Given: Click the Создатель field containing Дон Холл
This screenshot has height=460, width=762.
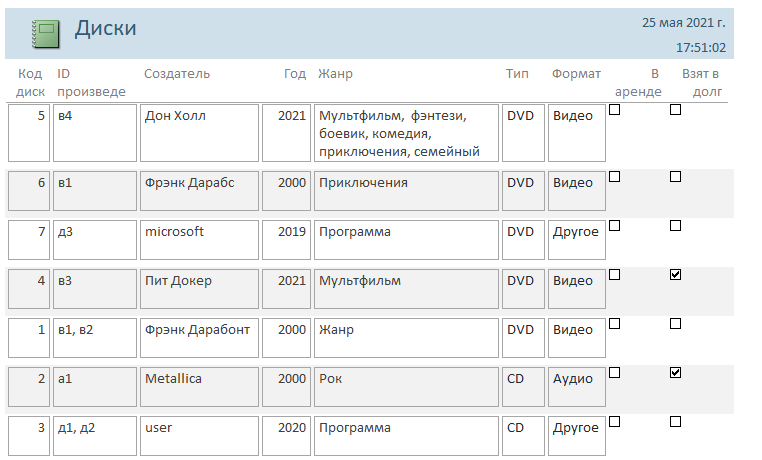Looking at the screenshot, I should [199, 132].
